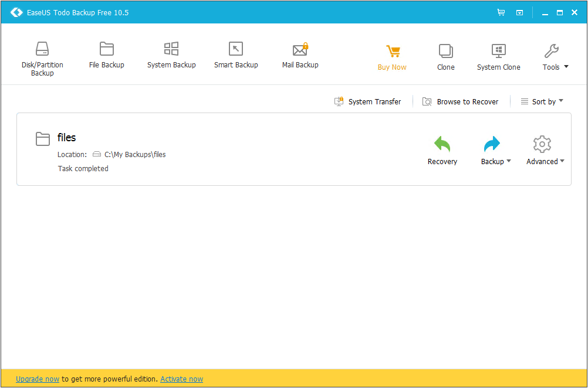The width and height of the screenshot is (588, 388).
Task: Click the EaseUS logo in title bar
Action: (16, 12)
